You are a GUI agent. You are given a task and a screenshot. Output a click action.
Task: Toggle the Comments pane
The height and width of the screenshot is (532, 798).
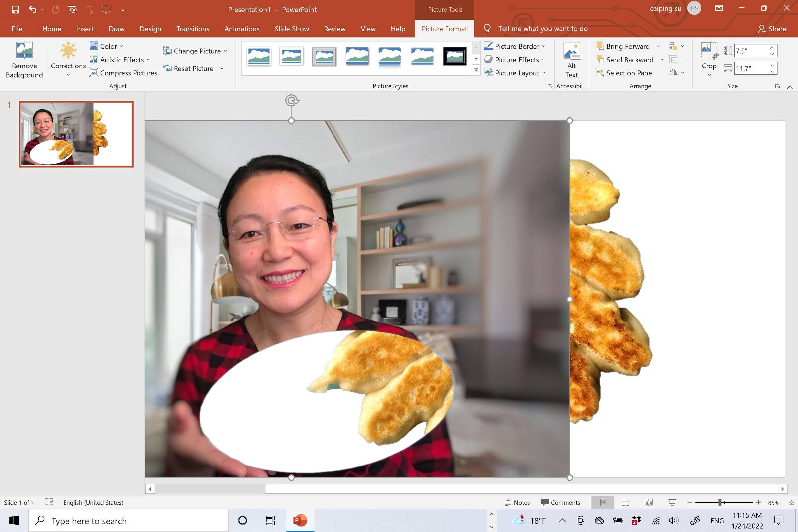click(561, 502)
